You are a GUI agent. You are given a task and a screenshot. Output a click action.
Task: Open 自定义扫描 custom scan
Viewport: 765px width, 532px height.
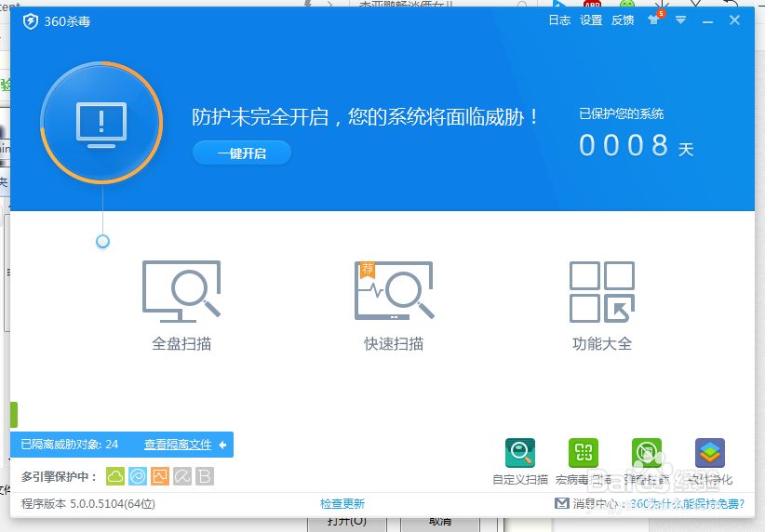click(x=520, y=461)
